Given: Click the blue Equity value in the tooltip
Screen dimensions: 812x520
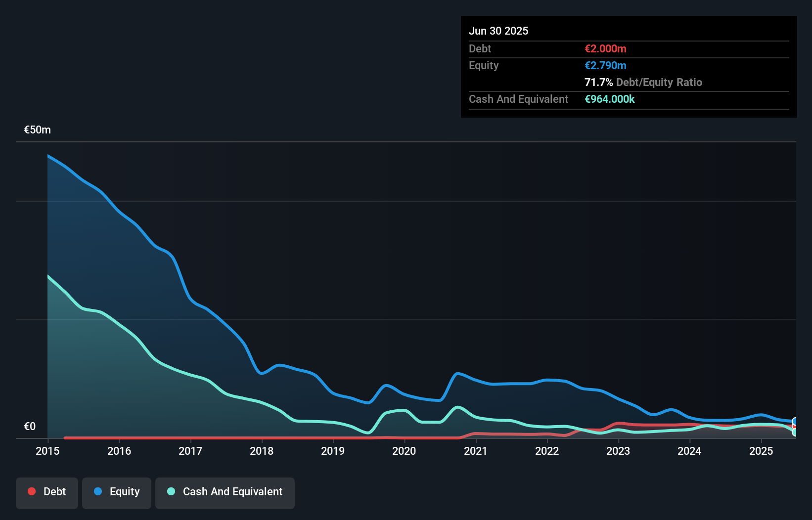Looking at the screenshot, I should pyautogui.click(x=605, y=65).
